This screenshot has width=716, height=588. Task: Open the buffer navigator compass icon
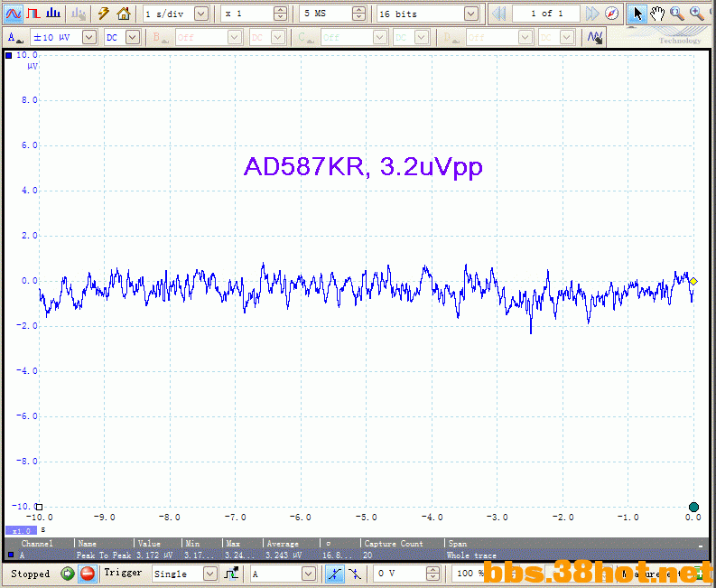pos(611,14)
